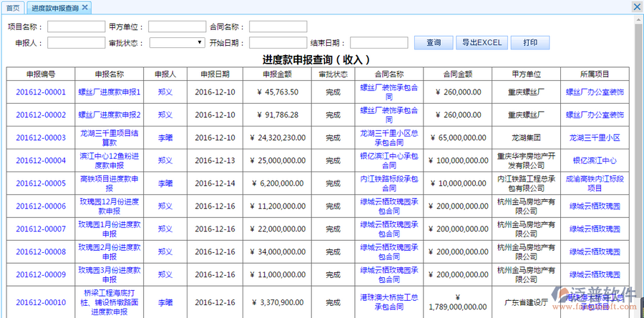Click the 打印 button
The image size is (644, 318).
530,43
